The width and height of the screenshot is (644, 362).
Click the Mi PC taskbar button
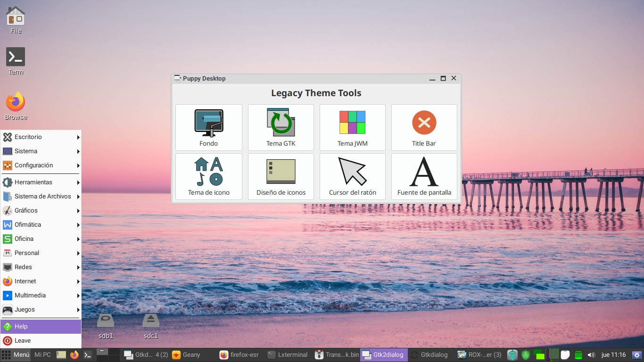point(42,355)
